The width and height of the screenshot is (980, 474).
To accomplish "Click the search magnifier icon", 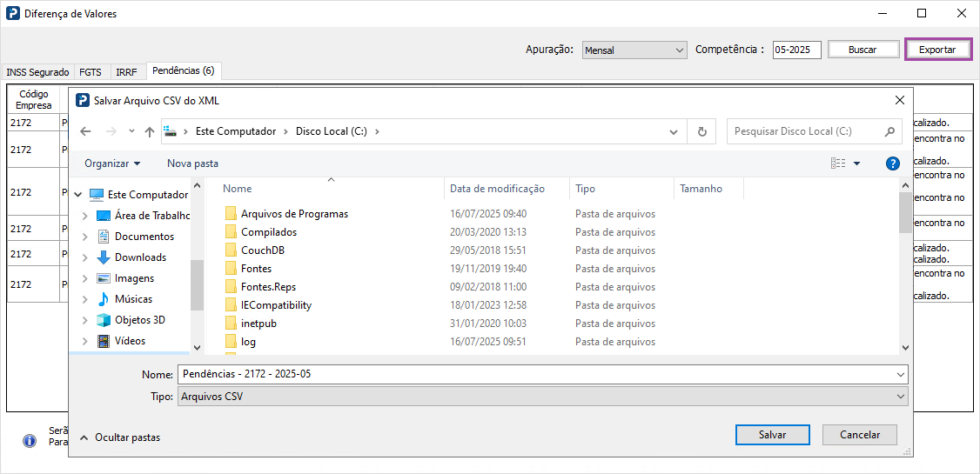I will pyautogui.click(x=889, y=132).
